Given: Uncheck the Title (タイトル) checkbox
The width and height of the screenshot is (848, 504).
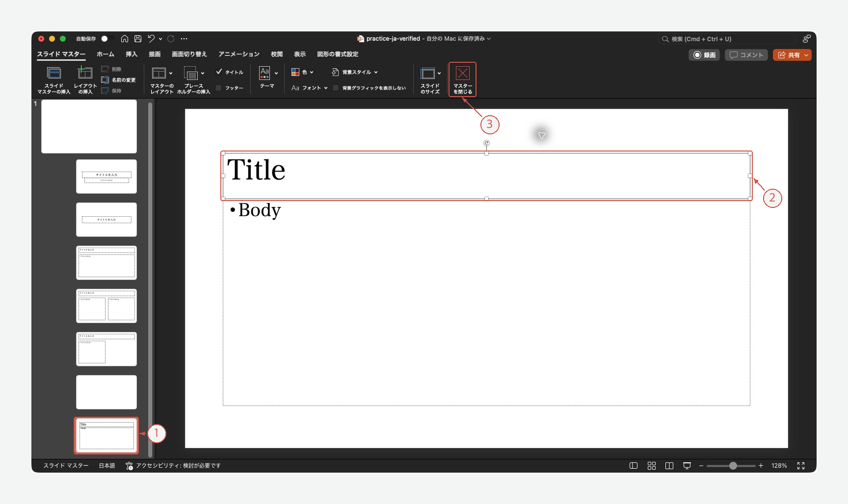Looking at the screenshot, I should point(219,72).
